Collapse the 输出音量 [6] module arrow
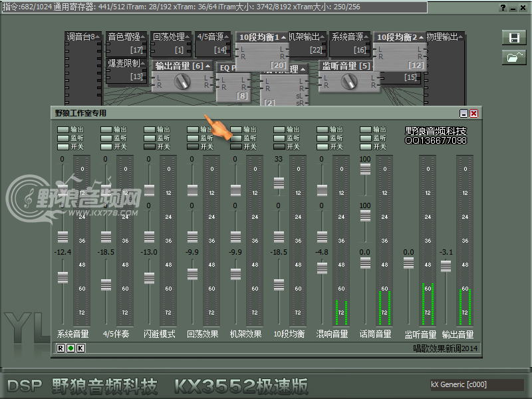Viewport: 532px width, 399px height. pos(207,66)
